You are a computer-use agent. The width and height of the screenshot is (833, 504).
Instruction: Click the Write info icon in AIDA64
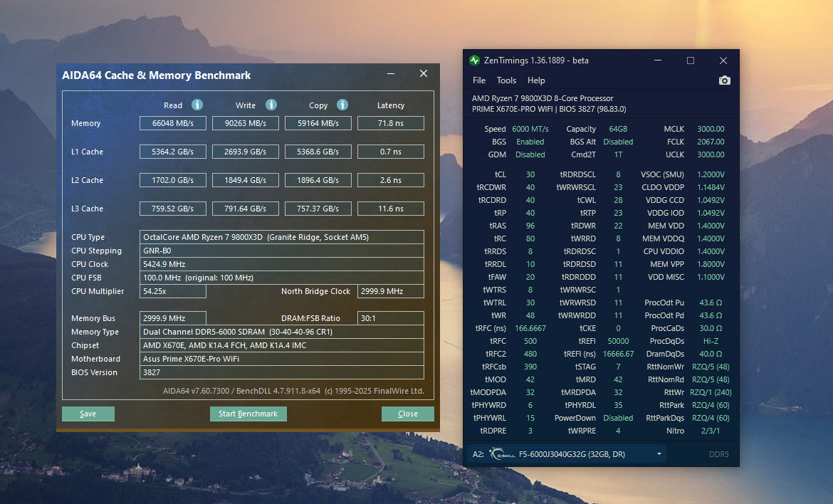coord(271,105)
